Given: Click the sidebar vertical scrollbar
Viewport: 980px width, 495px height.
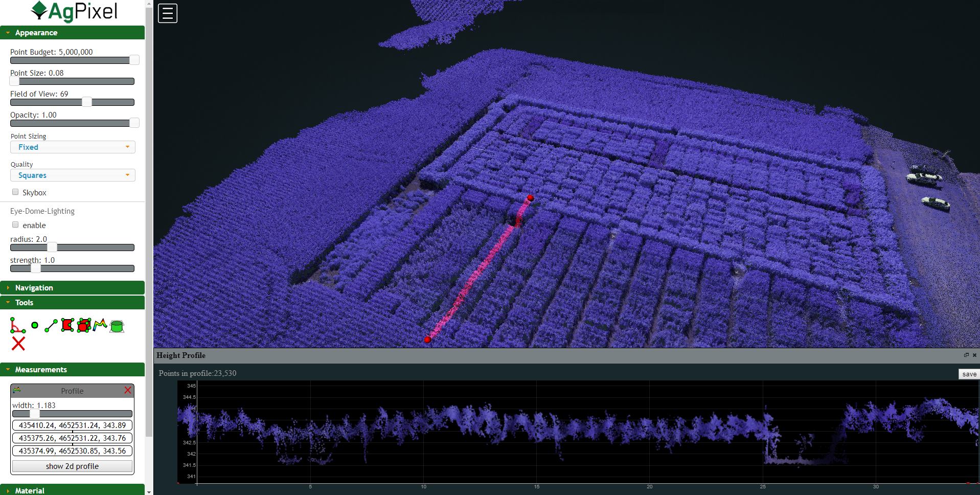Looking at the screenshot, I should click(149, 222).
